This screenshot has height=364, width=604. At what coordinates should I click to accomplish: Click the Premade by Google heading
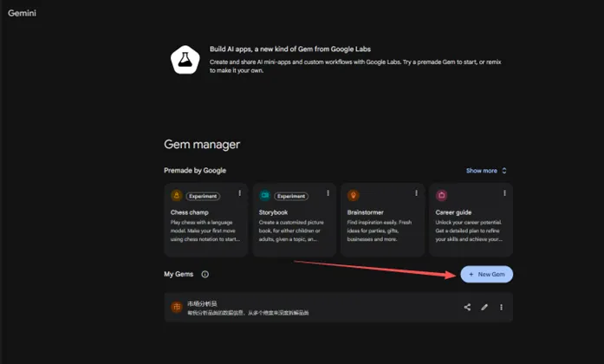tap(195, 170)
